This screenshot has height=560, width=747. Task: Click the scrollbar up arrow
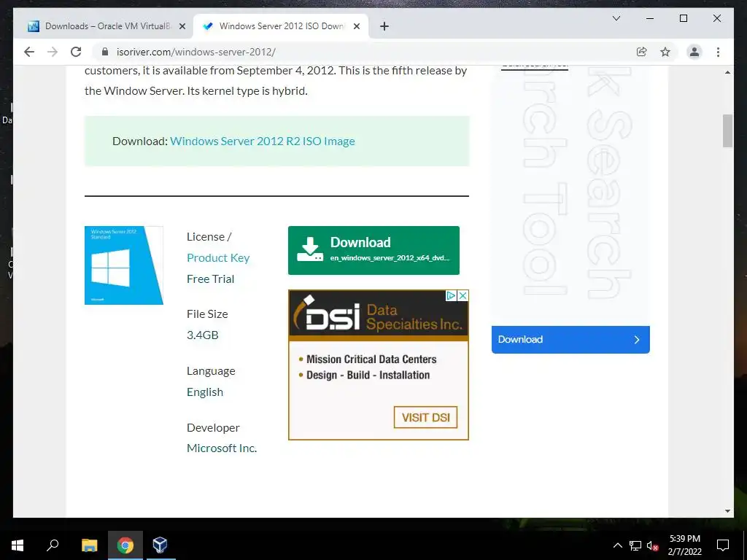pos(727,72)
